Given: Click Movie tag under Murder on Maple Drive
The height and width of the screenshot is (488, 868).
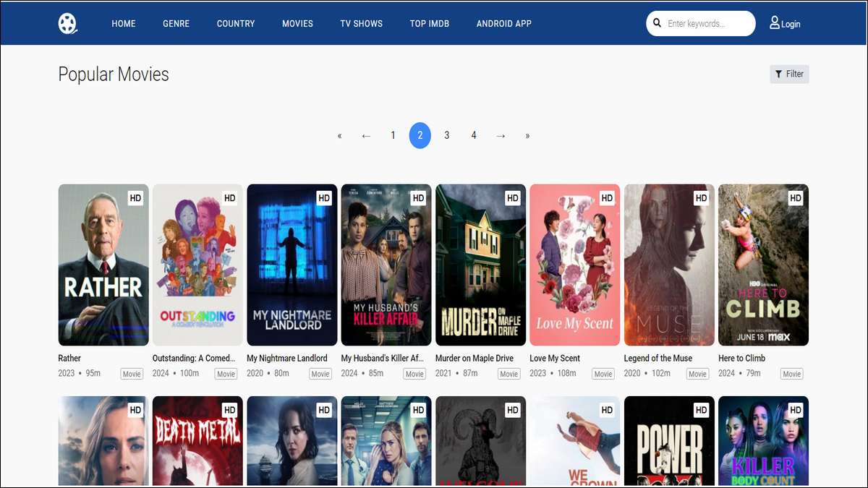Looking at the screenshot, I should pos(509,374).
